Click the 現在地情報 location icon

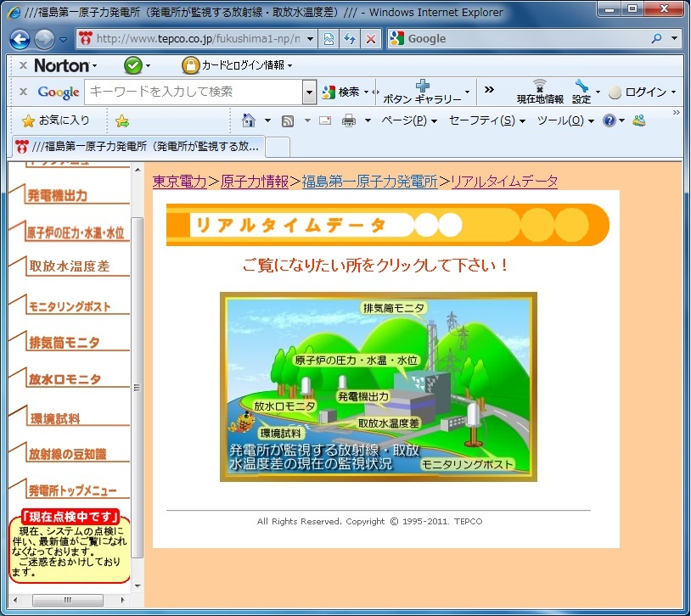pyautogui.click(x=540, y=92)
